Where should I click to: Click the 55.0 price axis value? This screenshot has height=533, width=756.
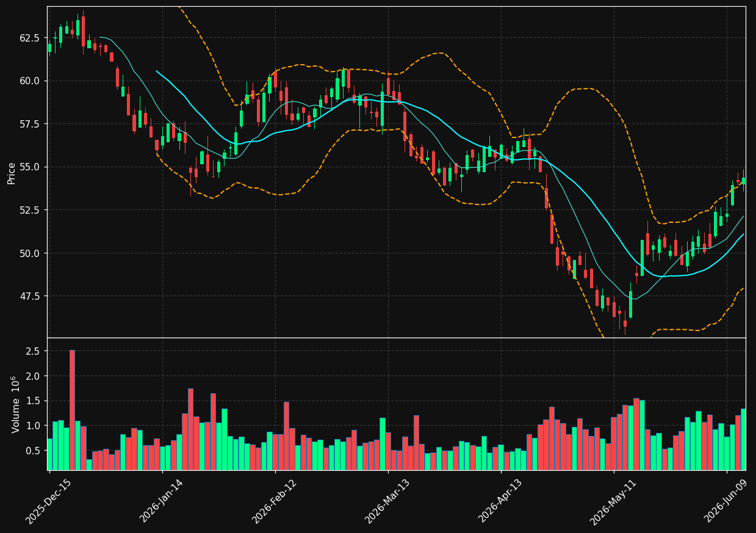tap(30, 167)
